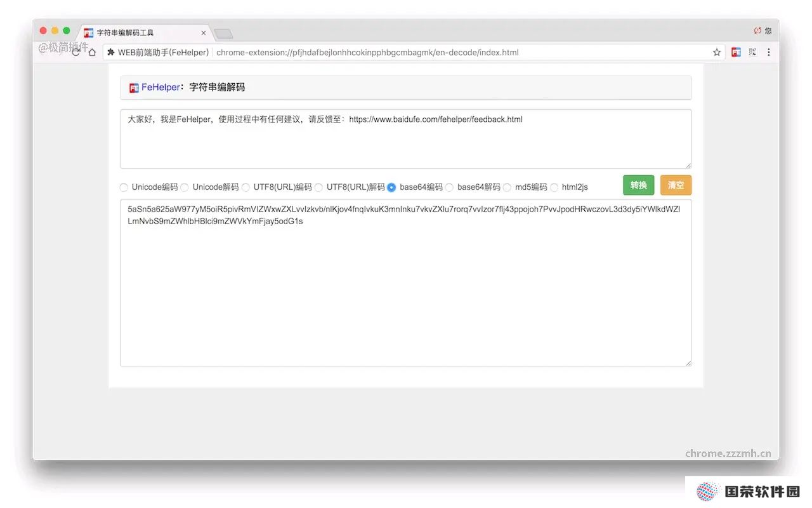Screen dimensions: 812x508
Task: Click the FeHelper logo in page header
Action: click(134, 88)
